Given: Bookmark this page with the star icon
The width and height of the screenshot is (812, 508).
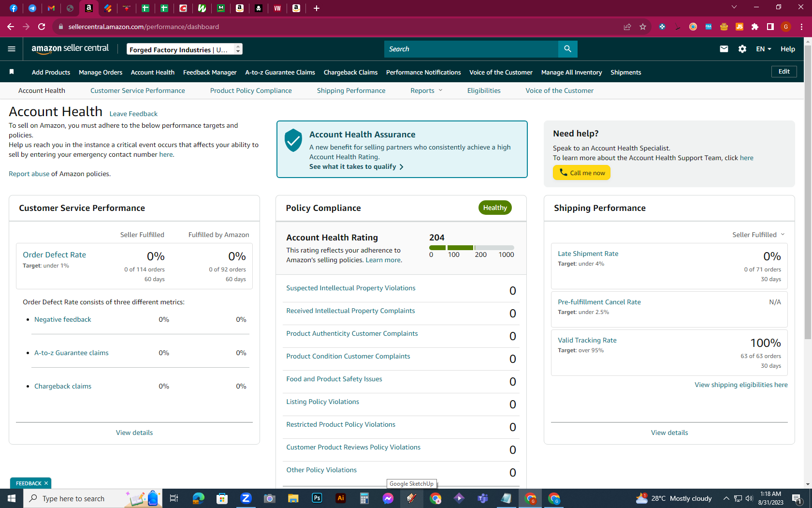Looking at the screenshot, I should [x=642, y=27].
